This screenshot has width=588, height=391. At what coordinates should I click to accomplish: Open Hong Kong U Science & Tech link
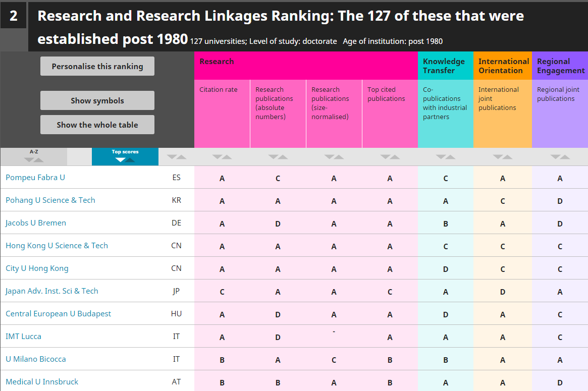pos(57,246)
